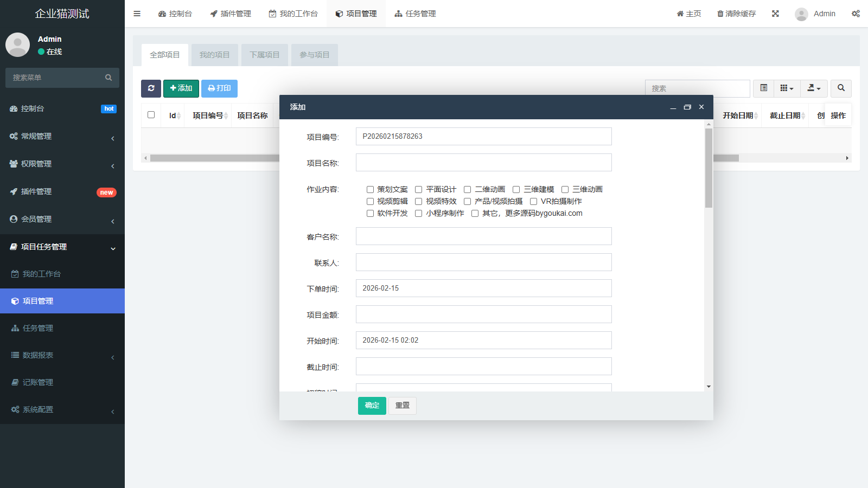Click the fullscreen expand icon in header
This screenshot has height=488, width=868.
(775, 14)
